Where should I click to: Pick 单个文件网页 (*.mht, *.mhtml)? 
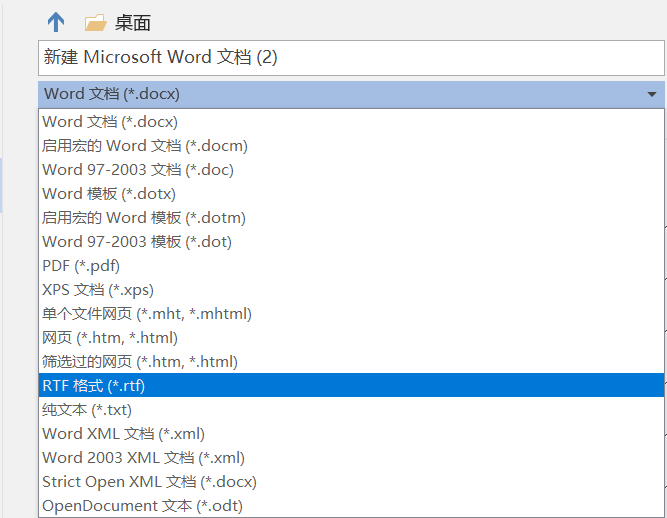click(x=351, y=314)
